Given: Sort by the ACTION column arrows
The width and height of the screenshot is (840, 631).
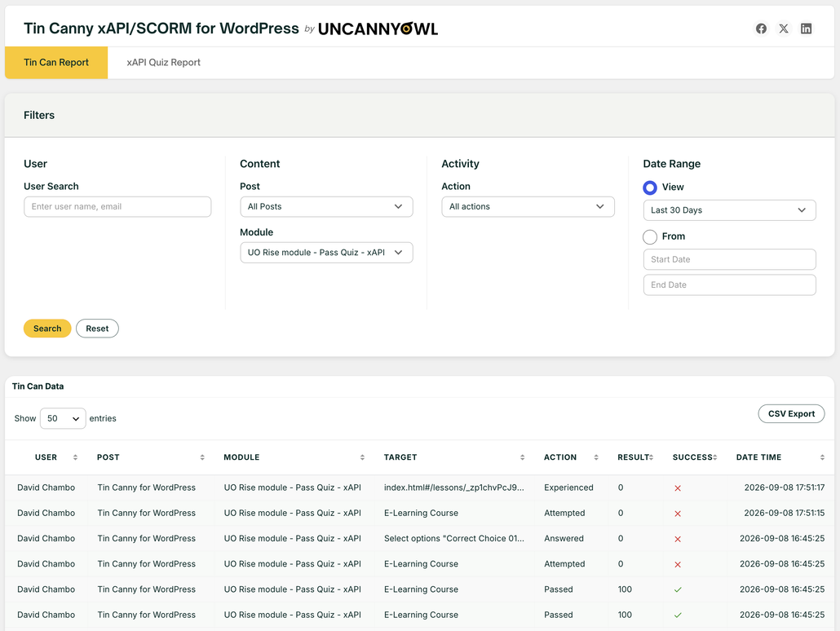Looking at the screenshot, I should [595, 457].
